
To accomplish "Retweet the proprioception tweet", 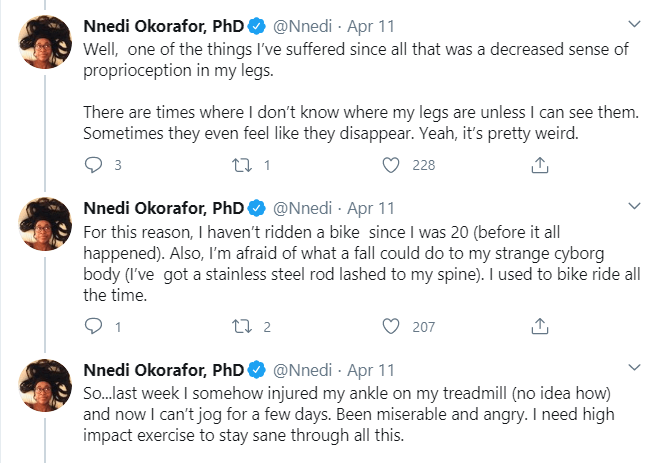I will 242,165.
